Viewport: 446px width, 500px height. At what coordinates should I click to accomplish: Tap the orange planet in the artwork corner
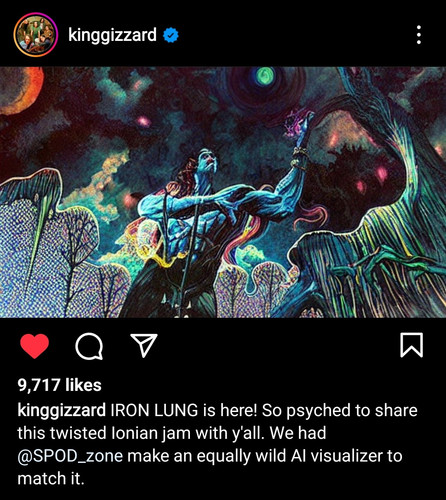coord(20,88)
